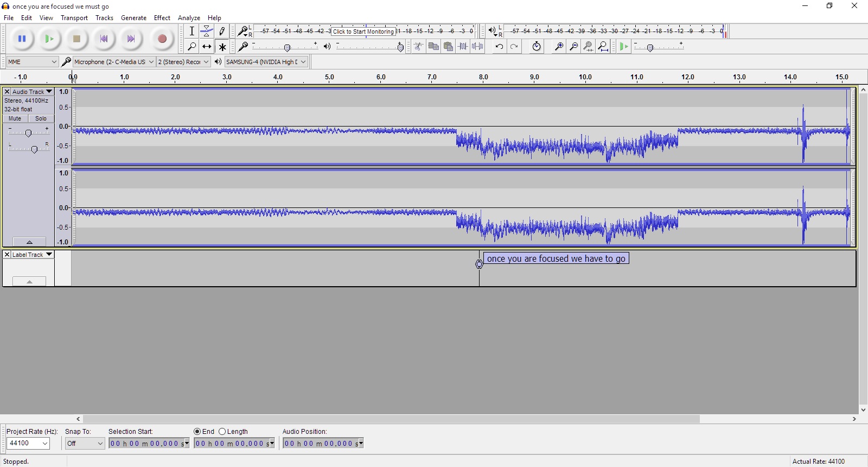868x467 pixels.
Task: Expand the Snap To dropdown
Action: [85, 444]
